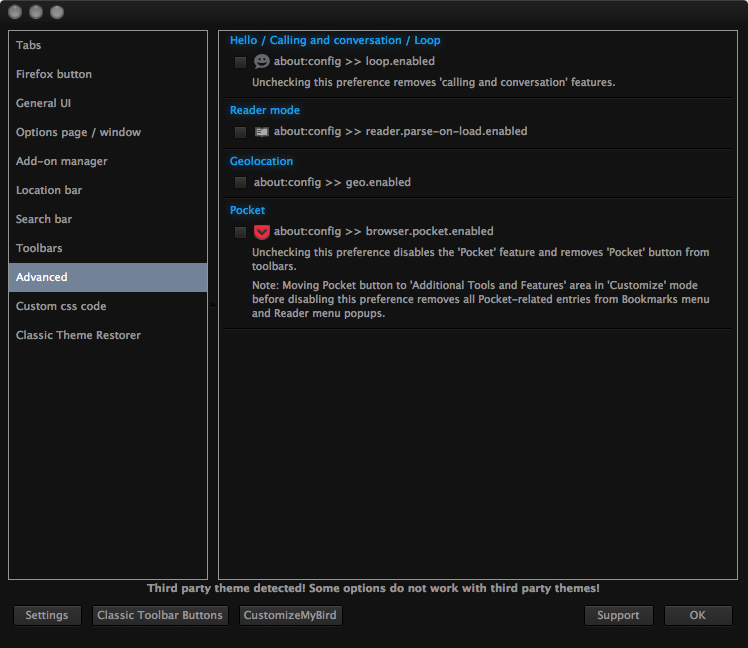The width and height of the screenshot is (748, 648).
Task: Open the Search bar category
Action: pyautogui.click(x=108, y=219)
